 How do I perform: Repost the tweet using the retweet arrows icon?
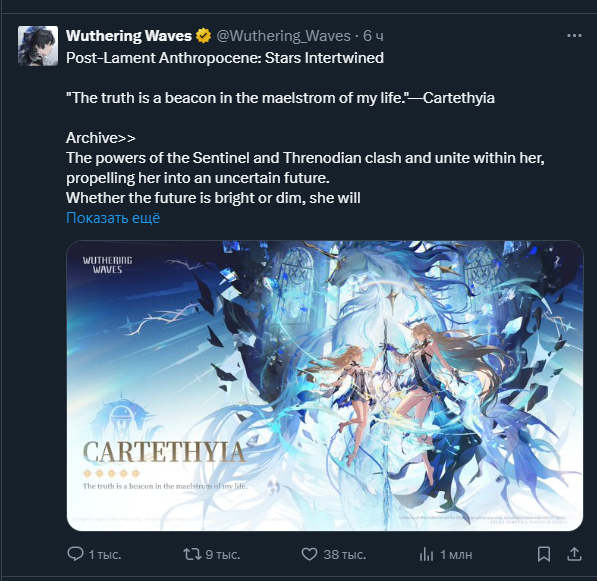tap(192, 554)
